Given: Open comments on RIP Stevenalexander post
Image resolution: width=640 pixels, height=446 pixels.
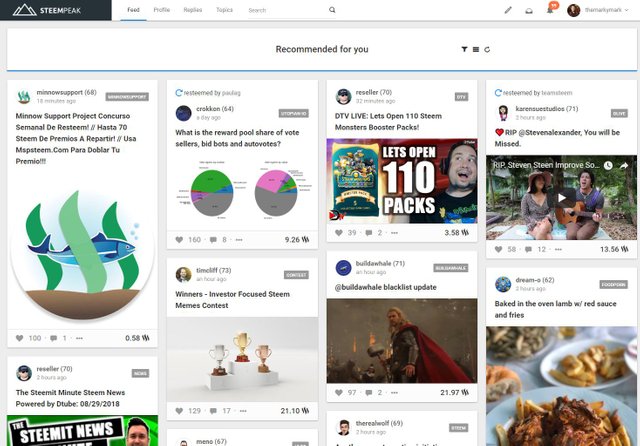Looking at the screenshot, I should [528, 249].
